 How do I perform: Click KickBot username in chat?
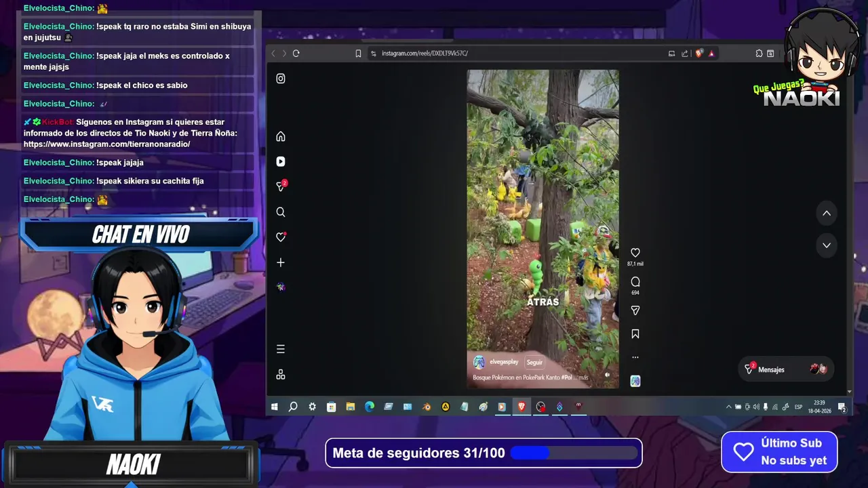[x=58, y=122]
